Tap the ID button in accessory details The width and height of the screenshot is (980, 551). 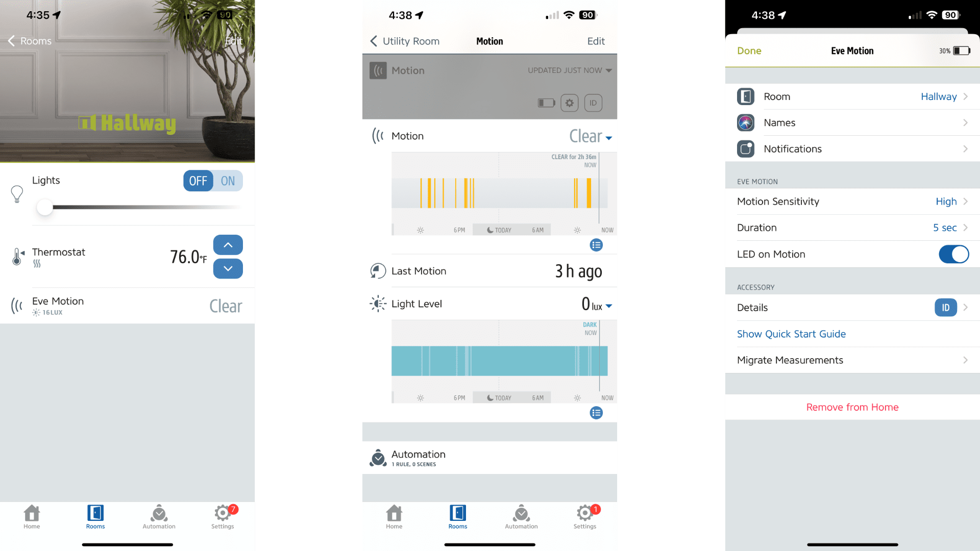(946, 308)
